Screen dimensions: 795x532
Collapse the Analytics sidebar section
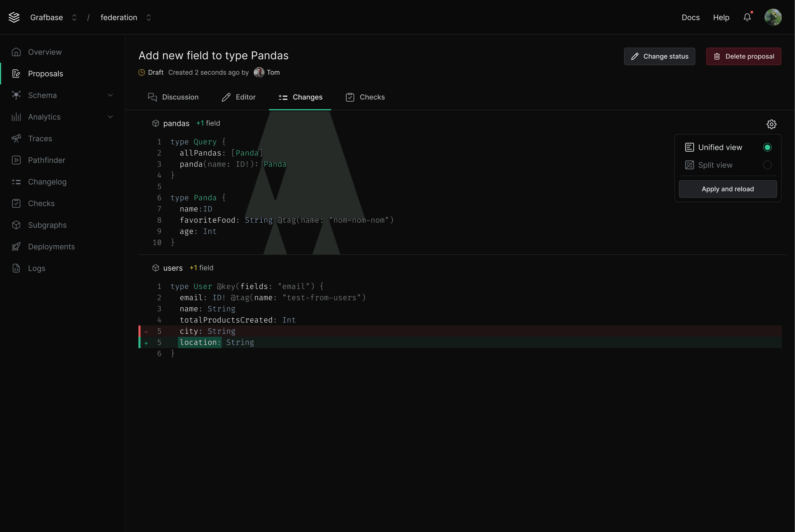point(110,117)
